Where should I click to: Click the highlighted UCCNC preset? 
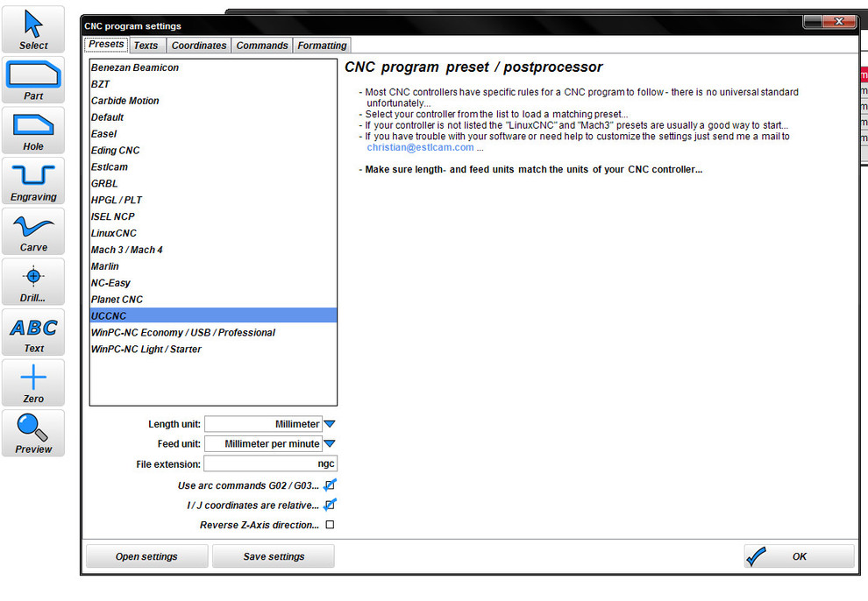pos(213,315)
